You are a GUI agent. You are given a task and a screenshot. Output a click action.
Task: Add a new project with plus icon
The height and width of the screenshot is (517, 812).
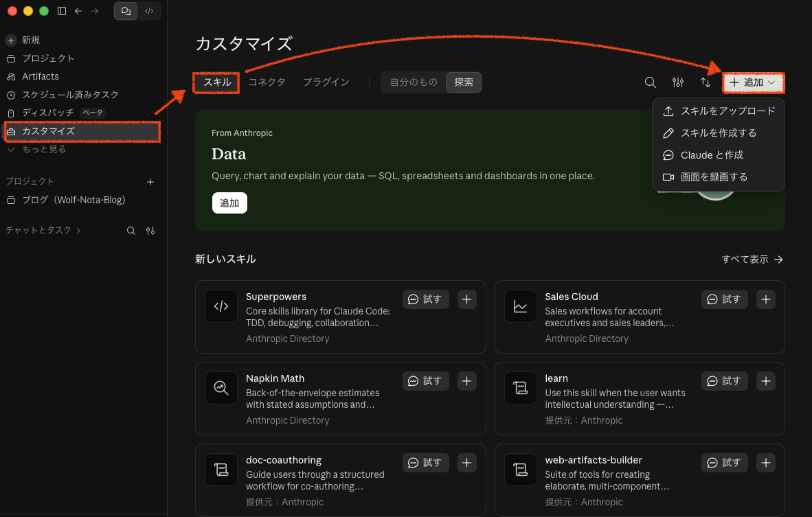click(150, 182)
